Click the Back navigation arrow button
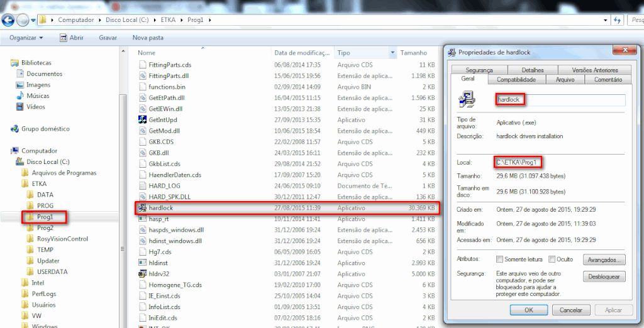644x328 pixels. tap(9, 19)
